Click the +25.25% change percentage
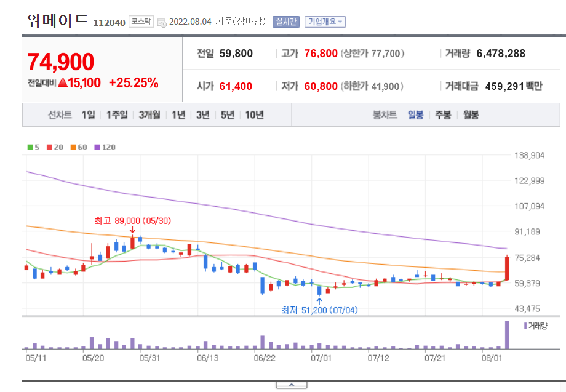The height and width of the screenshot is (392, 566). point(134,82)
